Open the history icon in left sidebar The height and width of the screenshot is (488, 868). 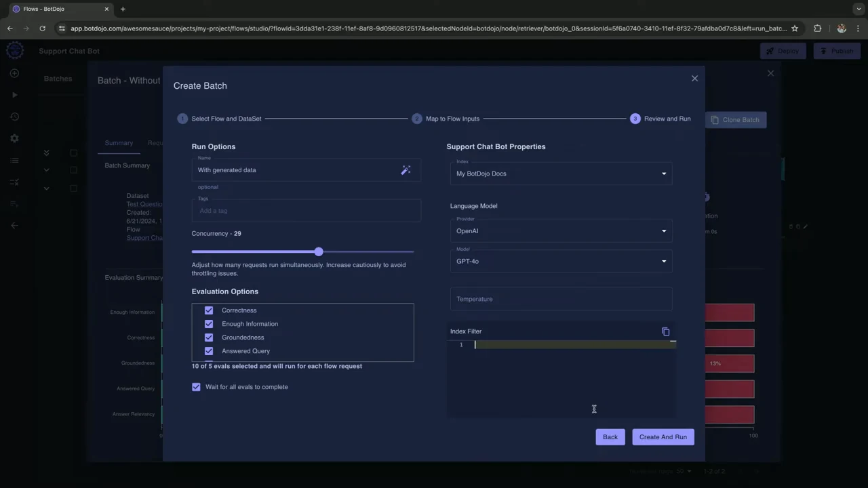point(14,117)
